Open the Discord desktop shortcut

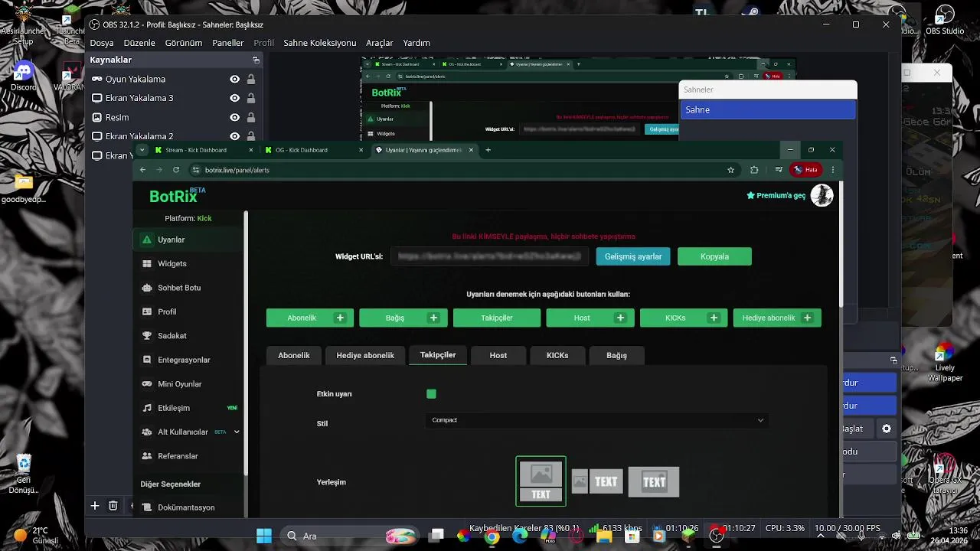[23, 77]
